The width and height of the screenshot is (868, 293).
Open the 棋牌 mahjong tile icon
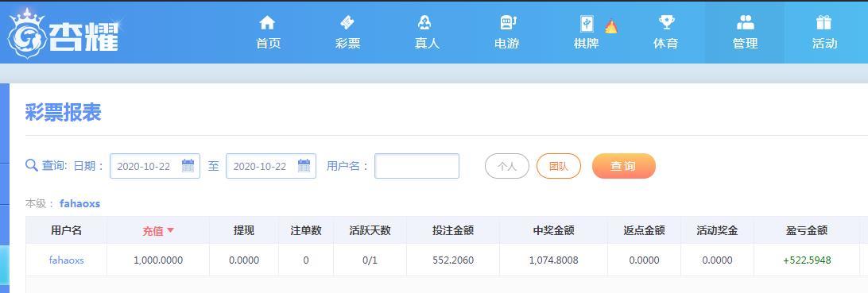click(x=587, y=24)
